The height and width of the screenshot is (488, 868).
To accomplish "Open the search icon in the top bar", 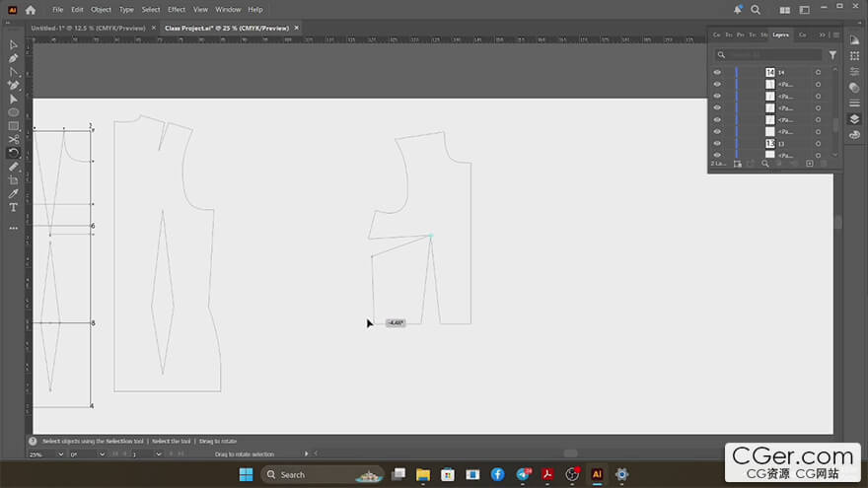I will (x=756, y=10).
